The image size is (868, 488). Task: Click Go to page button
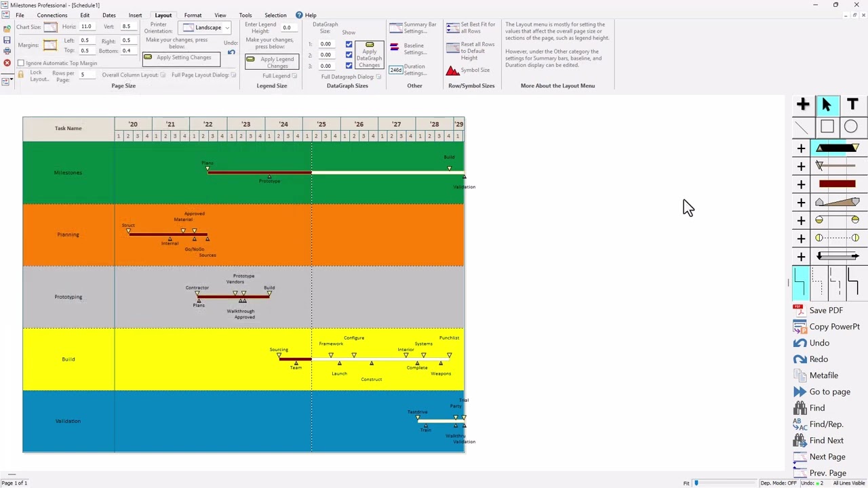pos(822,392)
